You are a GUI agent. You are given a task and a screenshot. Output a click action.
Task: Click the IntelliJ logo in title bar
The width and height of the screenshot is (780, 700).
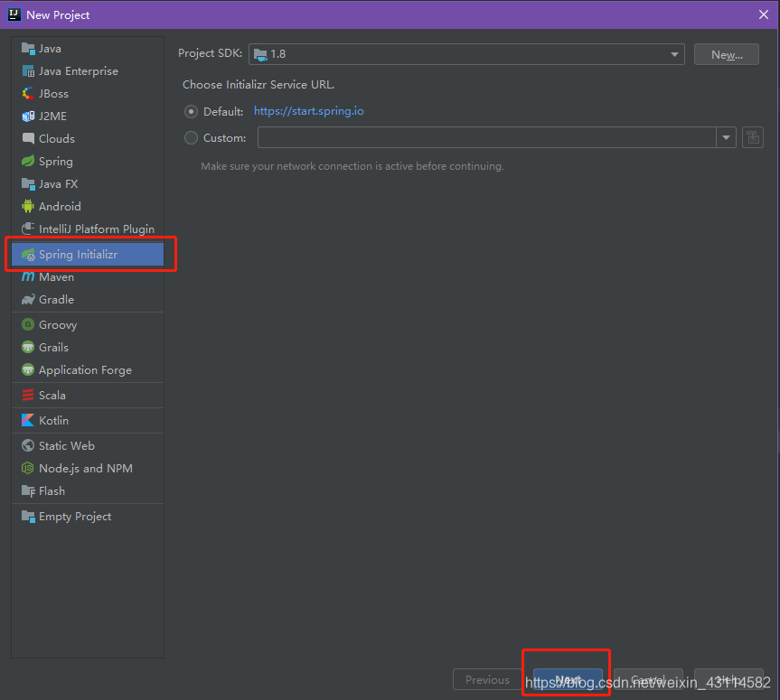click(x=14, y=14)
